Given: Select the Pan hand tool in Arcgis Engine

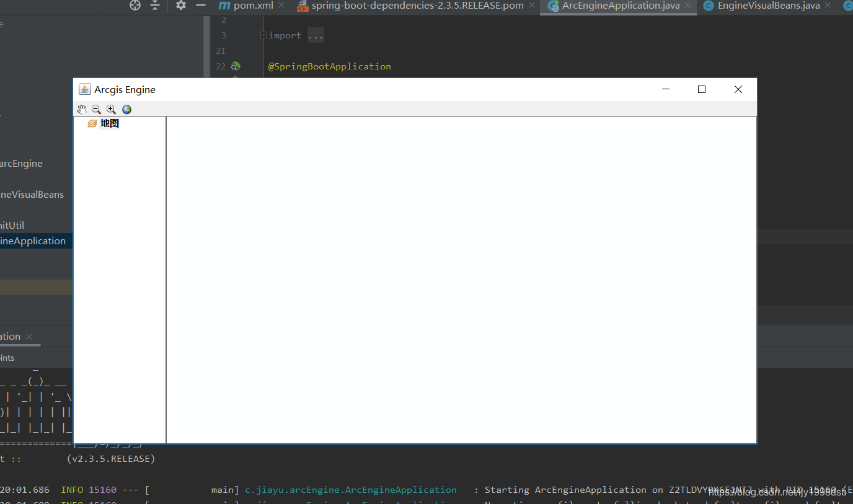Looking at the screenshot, I should 82,109.
